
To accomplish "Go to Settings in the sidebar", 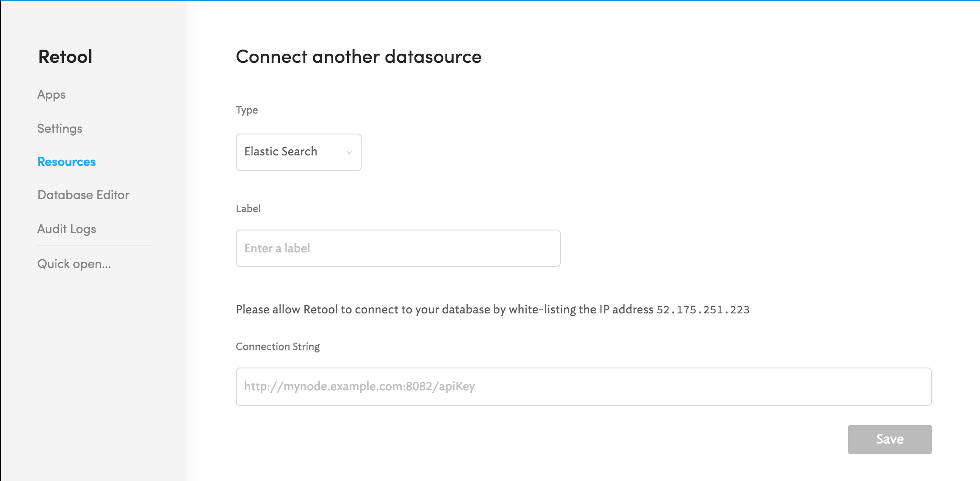I will (60, 129).
